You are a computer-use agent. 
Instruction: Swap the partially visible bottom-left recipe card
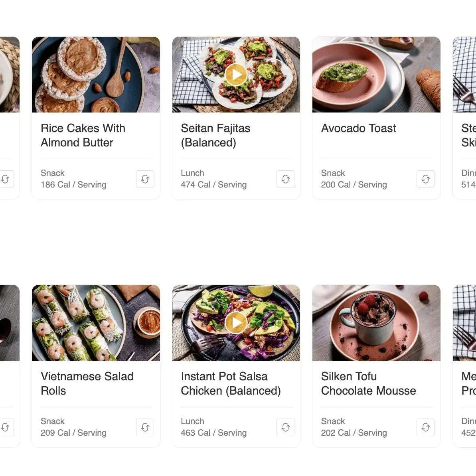pos(6,427)
